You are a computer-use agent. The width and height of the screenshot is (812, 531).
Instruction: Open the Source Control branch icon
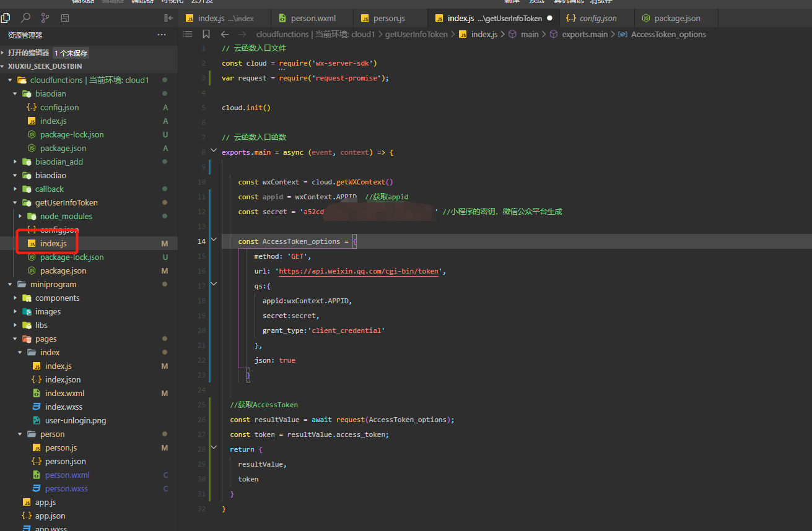pos(45,18)
